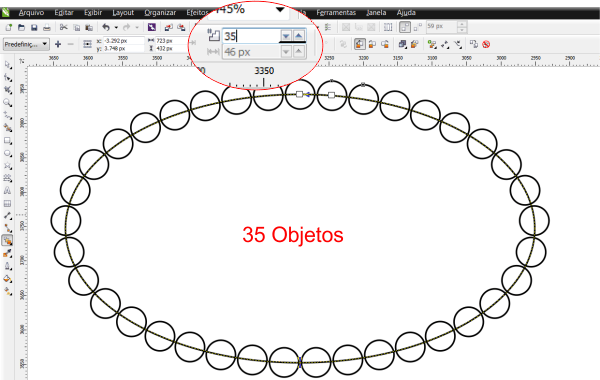Click the x position field
Viewport: 600px width, 380px height.
(x=124, y=41)
